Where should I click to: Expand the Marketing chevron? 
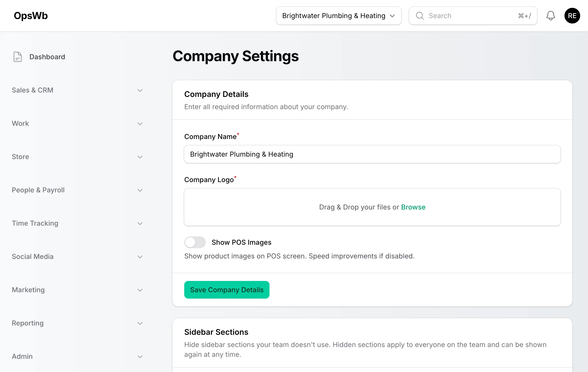140,290
